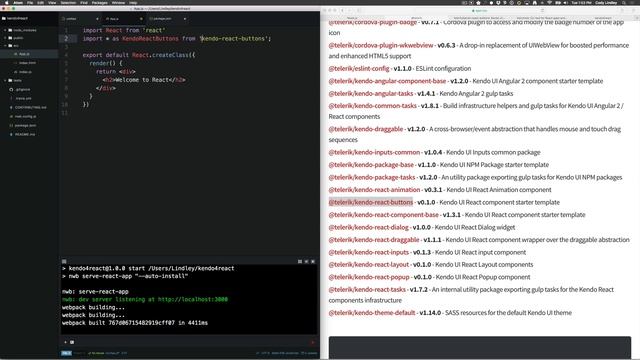Image resolution: width=640 pixels, height=360 pixels.
Task: Close the terminal panel with X icon
Action: [x=313, y=261]
